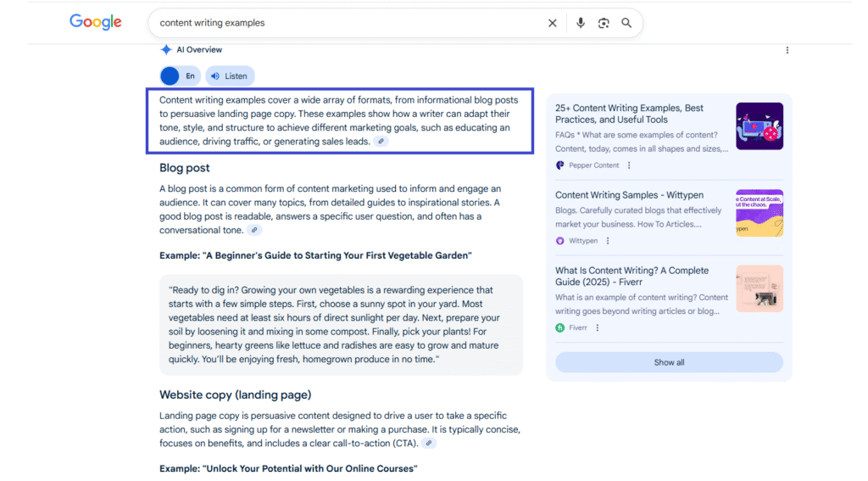Click the magnifying glass search button

point(626,24)
